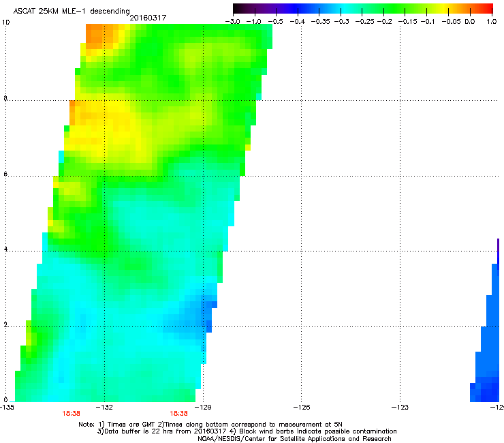Click the -0.3 color scale label
Image resolution: width=504 pixels, height=443 pixels.
coord(341,22)
